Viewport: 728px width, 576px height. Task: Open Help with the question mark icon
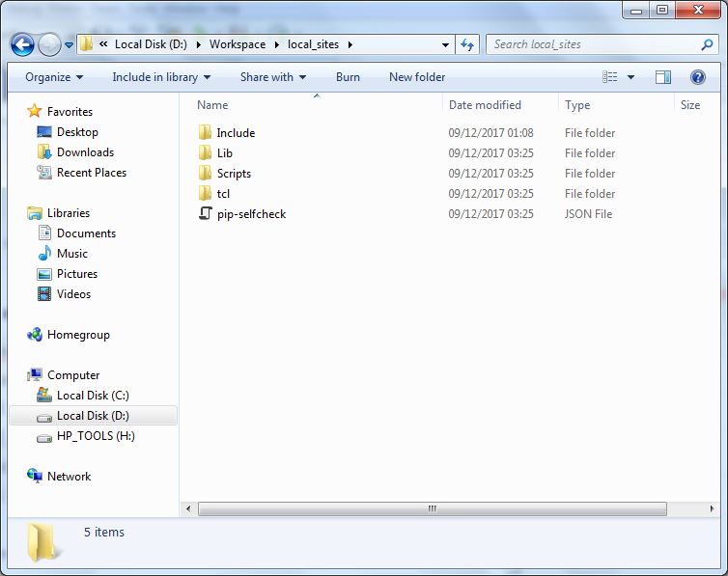[697, 77]
